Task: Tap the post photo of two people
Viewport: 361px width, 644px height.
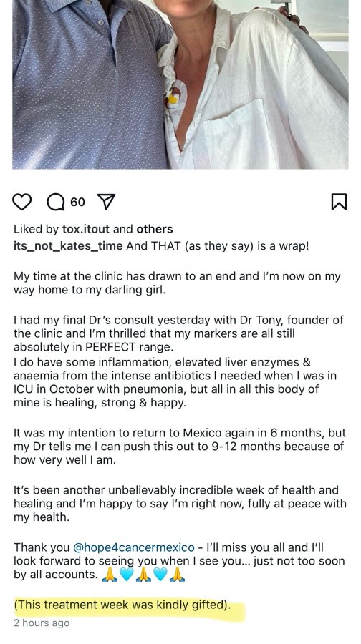Action: click(180, 84)
